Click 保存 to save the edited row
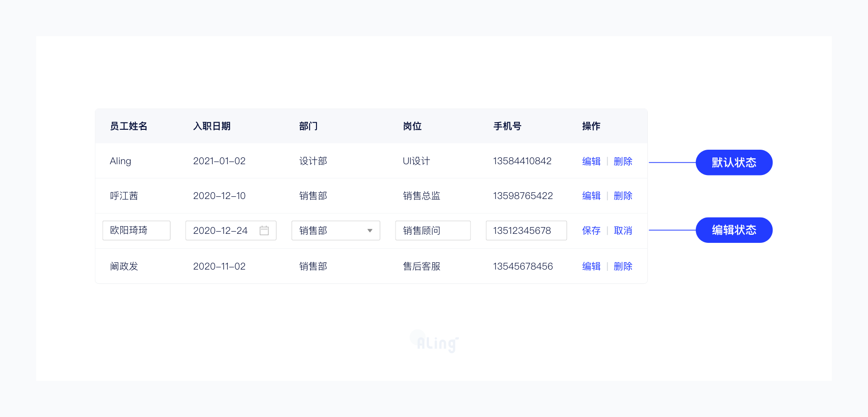 (591, 231)
